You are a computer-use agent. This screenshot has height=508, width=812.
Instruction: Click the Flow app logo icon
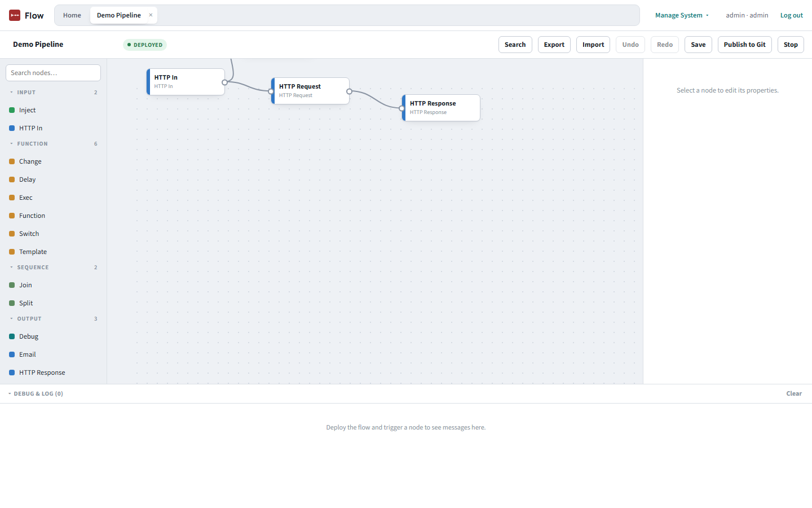[x=15, y=15]
